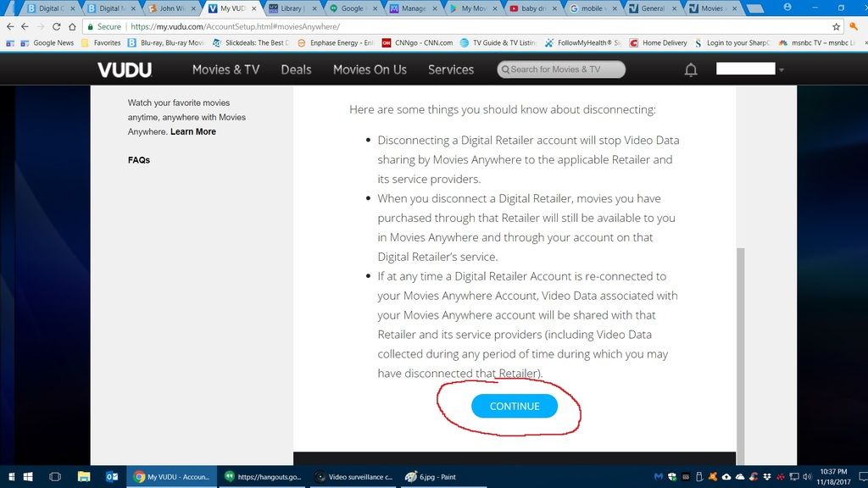The width and height of the screenshot is (868, 488).
Task: Open the taskbar clock and date
Action: tap(834, 476)
